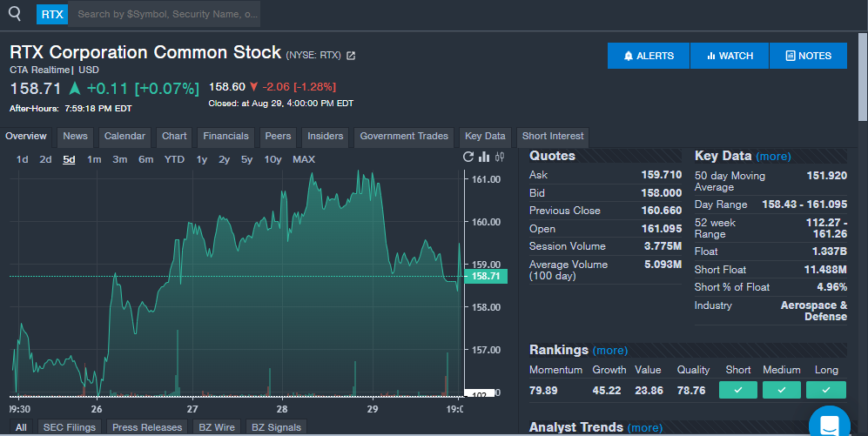Open the Financials tab
The height and width of the screenshot is (436, 868).
[225, 137]
